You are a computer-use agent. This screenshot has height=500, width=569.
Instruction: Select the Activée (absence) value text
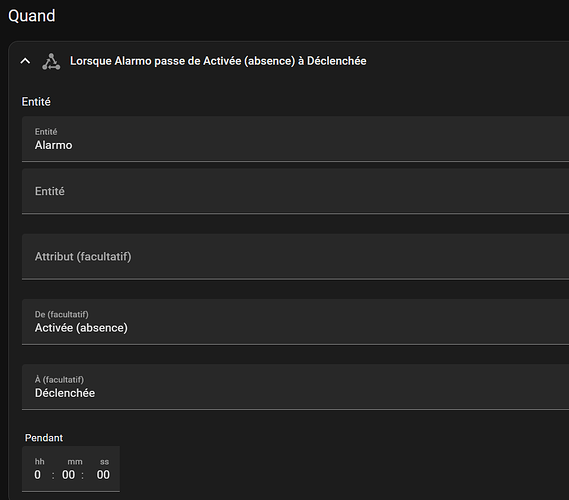click(x=81, y=328)
